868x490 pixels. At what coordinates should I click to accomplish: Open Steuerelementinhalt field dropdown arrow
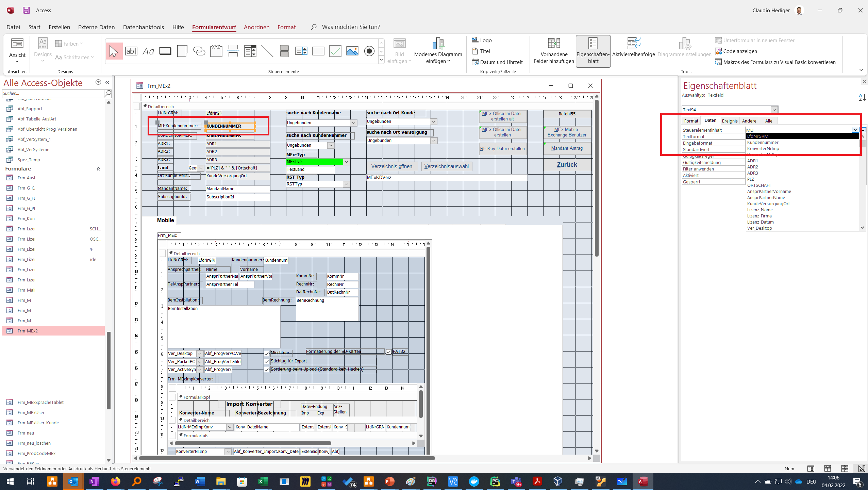855,130
